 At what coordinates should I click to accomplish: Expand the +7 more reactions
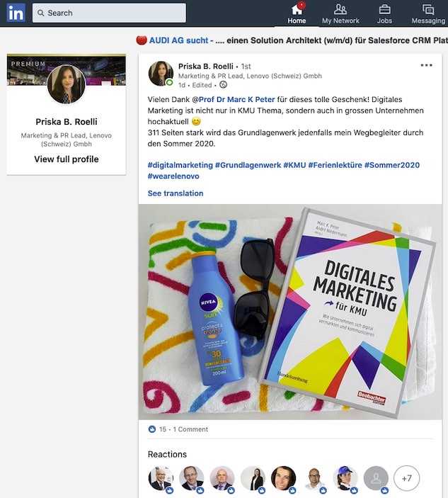pos(406,479)
